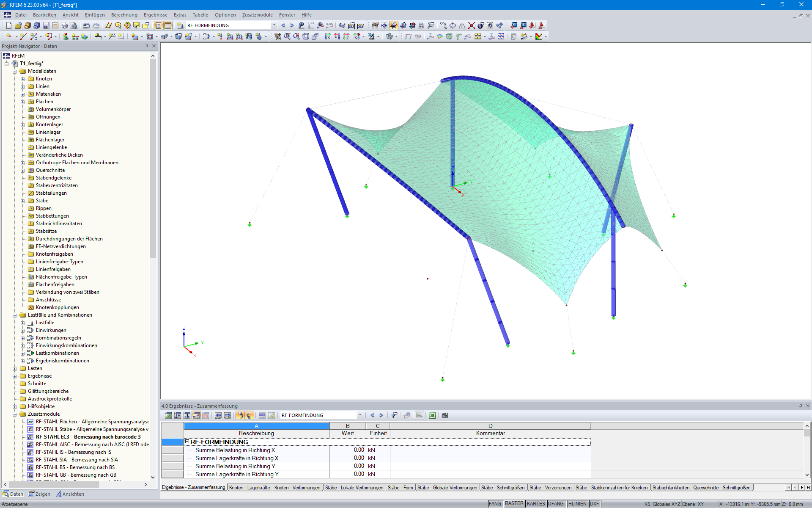The width and height of the screenshot is (812, 508).
Task: Switch to Querschnitte - Schnittgrößen tab
Action: pyautogui.click(x=722, y=488)
